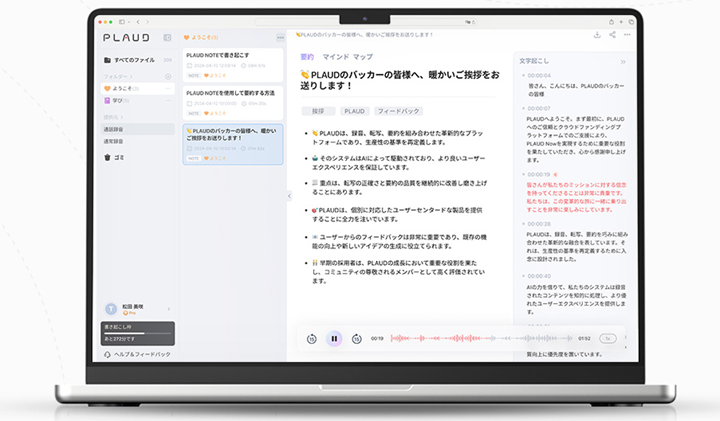720x421 pixels.
Task: Click the highlighted red transcript paragraph
Action: tap(576, 197)
